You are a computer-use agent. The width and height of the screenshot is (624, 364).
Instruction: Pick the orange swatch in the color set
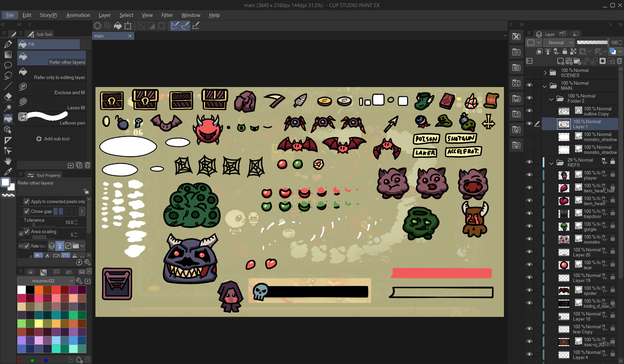[39, 290]
